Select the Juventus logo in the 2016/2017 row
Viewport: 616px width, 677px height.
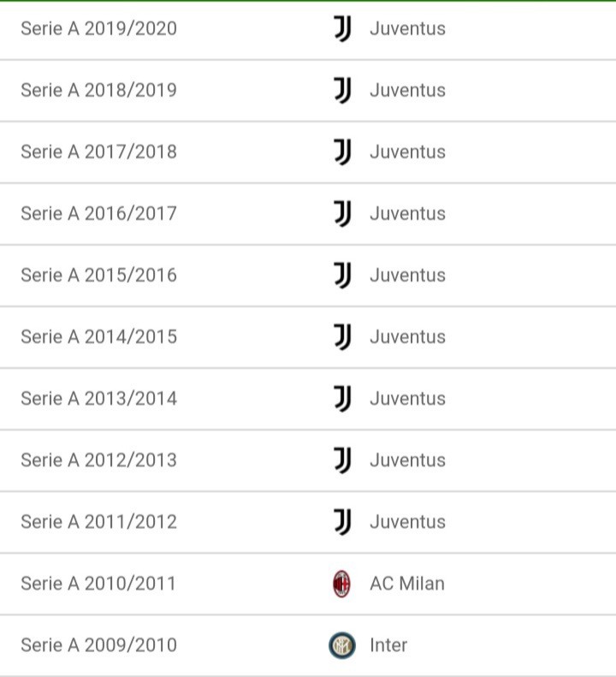[342, 214]
